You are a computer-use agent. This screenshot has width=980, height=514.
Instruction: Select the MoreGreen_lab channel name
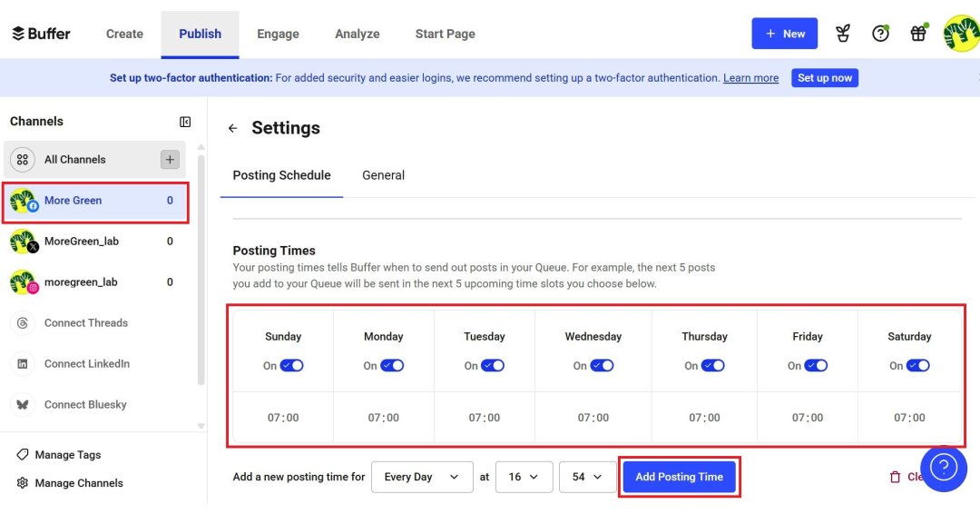click(82, 242)
